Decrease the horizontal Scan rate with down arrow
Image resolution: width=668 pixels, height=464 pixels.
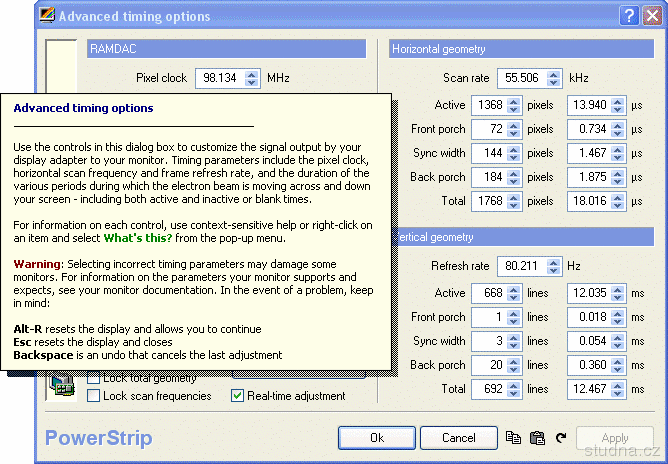tap(554, 82)
